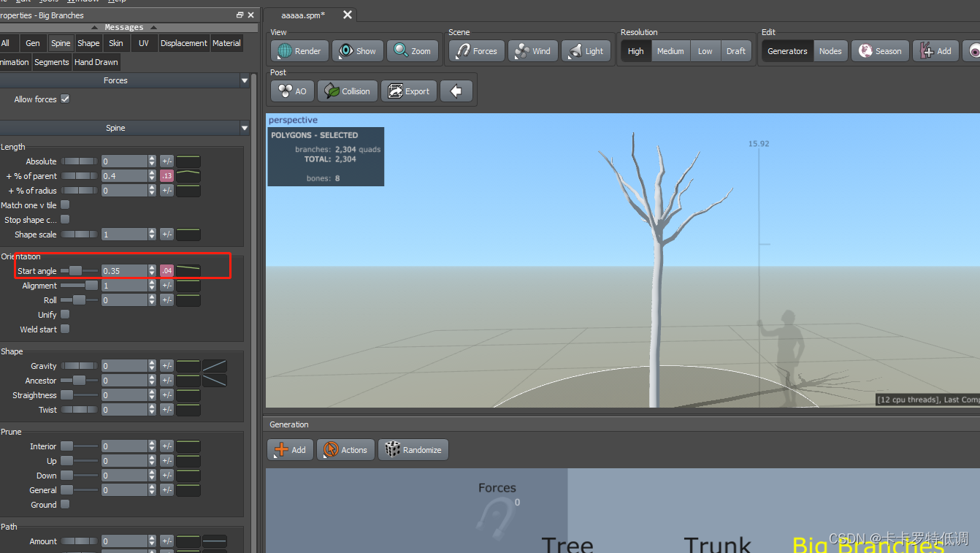Image resolution: width=980 pixels, height=553 pixels.
Task: Step the Roll value spinner
Action: click(x=152, y=300)
